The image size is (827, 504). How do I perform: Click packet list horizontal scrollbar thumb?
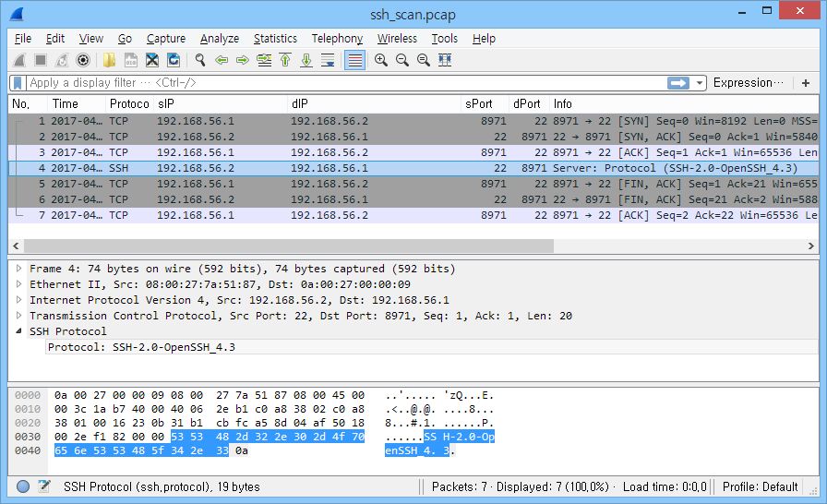[x=289, y=246]
